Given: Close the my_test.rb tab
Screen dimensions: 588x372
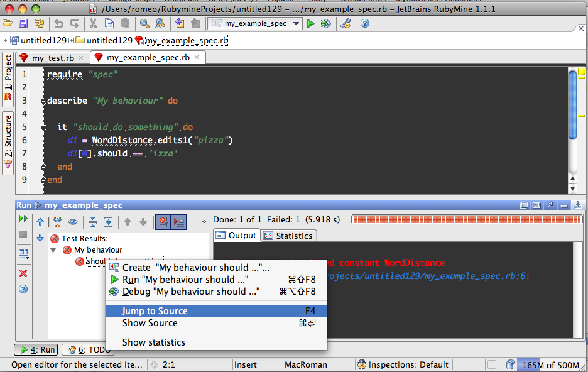Looking at the screenshot, I should 81,58.
